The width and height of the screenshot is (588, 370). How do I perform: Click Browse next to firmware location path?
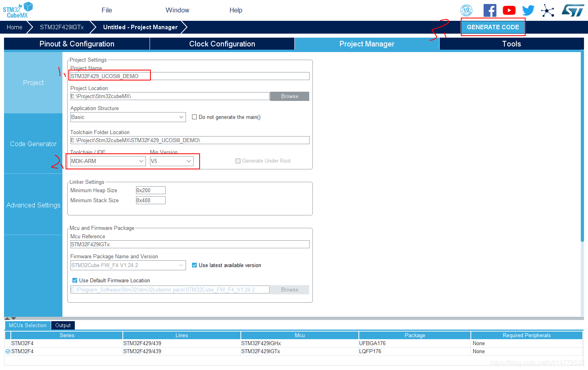pos(290,290)
